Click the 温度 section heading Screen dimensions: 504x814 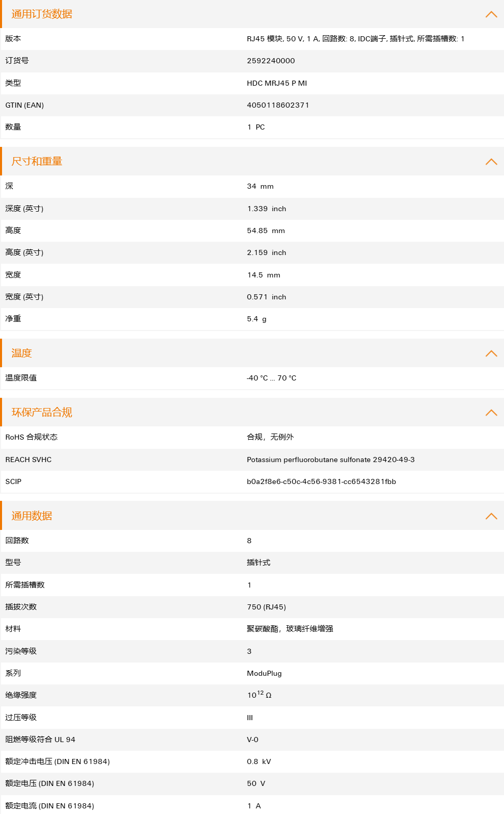(x=21, y=353)
